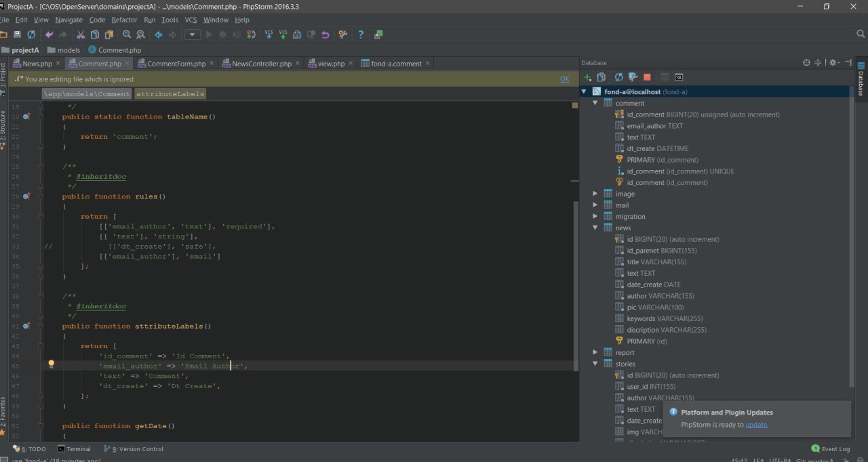
Task: Click the Search Everywhere magnifier at top right
Action: 861,34
